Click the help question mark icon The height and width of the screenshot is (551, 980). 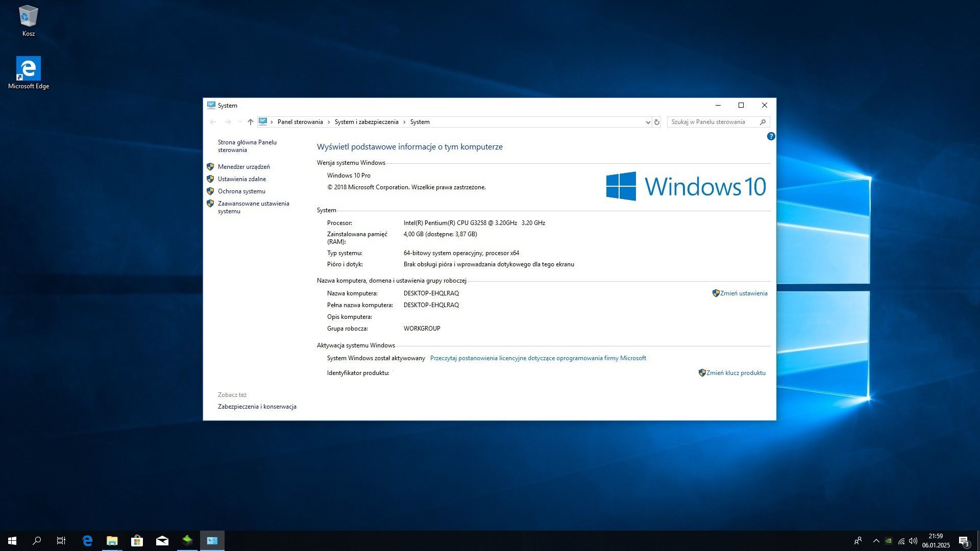point(771,136)
